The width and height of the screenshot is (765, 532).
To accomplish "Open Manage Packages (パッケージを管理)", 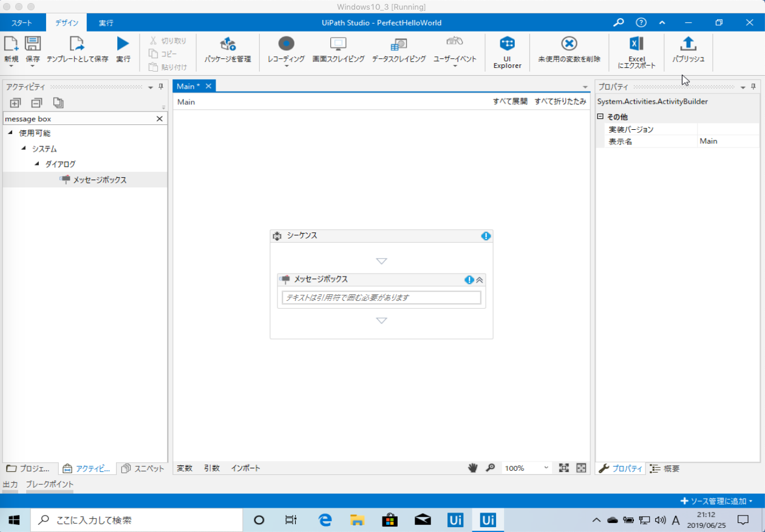I will pyautogui.click(x=228, y=44).
